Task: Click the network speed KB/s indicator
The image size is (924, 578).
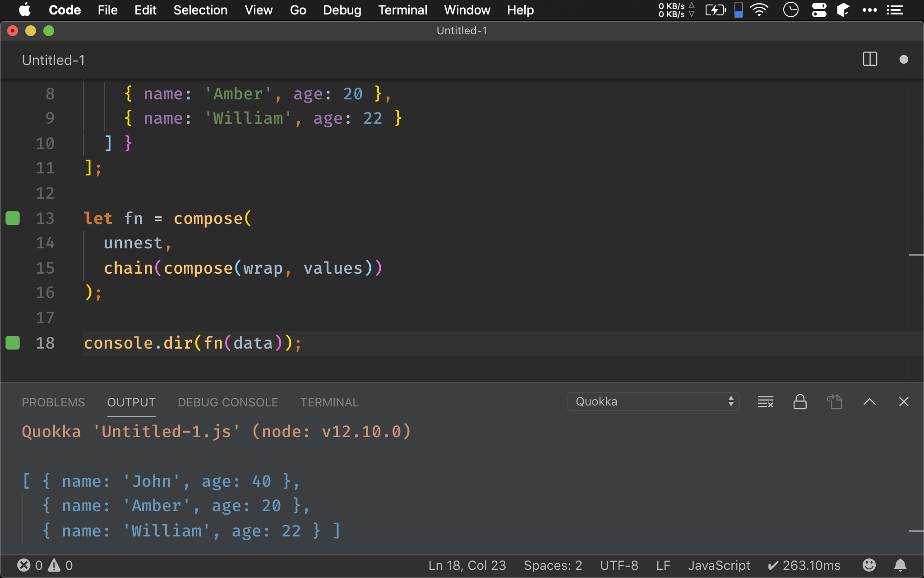Action: [x=676, y=10]
